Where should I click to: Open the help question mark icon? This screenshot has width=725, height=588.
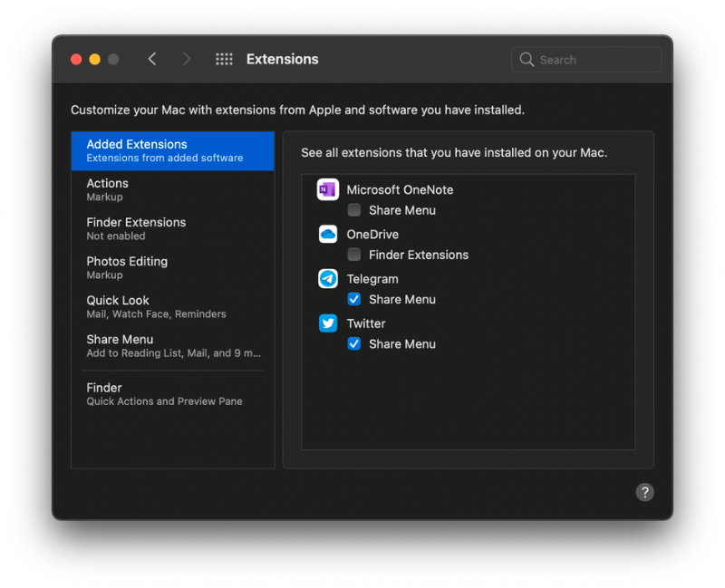[644, 492]
